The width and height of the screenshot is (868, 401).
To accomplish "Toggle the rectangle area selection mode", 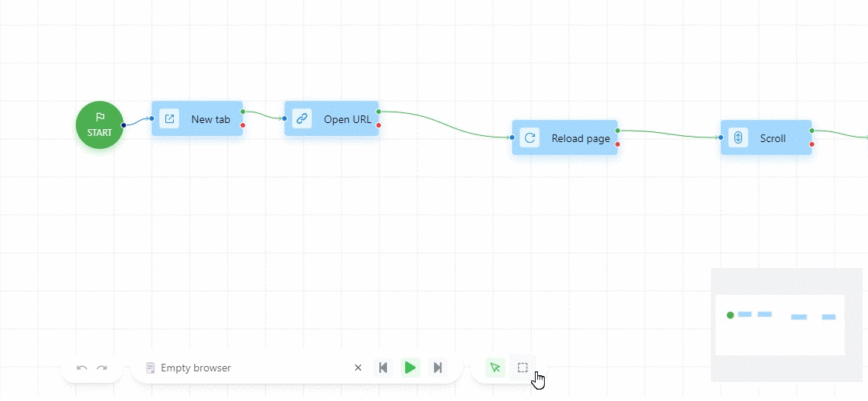I will coord(523,368).
